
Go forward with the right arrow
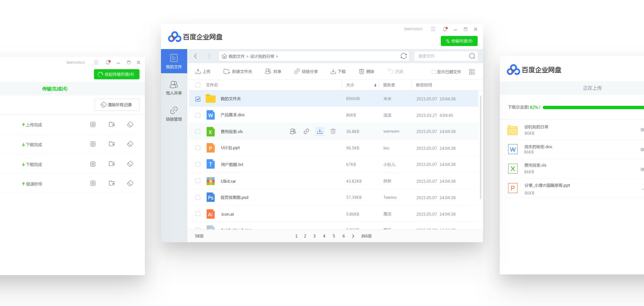tap(209, 56)
